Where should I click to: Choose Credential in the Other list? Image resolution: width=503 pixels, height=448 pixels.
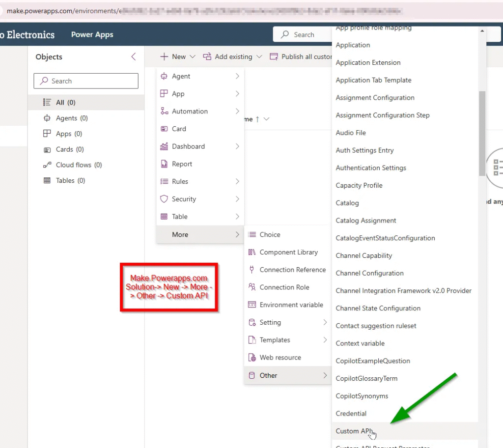tap(351, 413)
